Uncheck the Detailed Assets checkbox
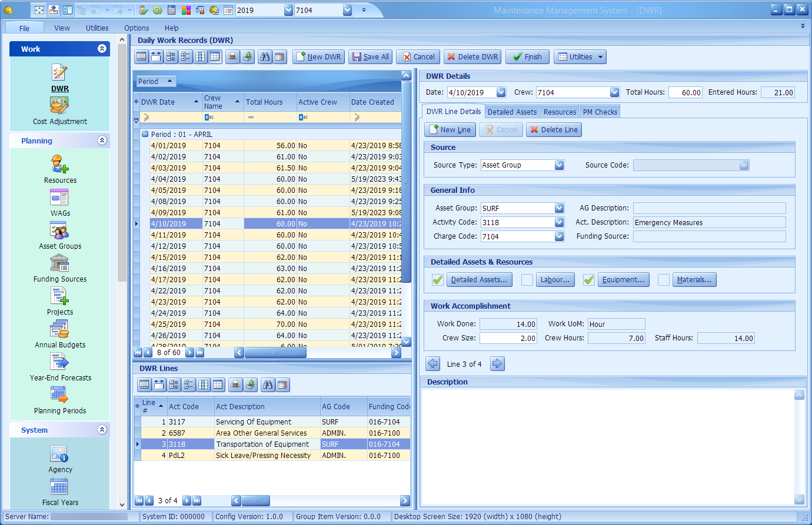This screenshot has width=812, height=525. point(437,279)
